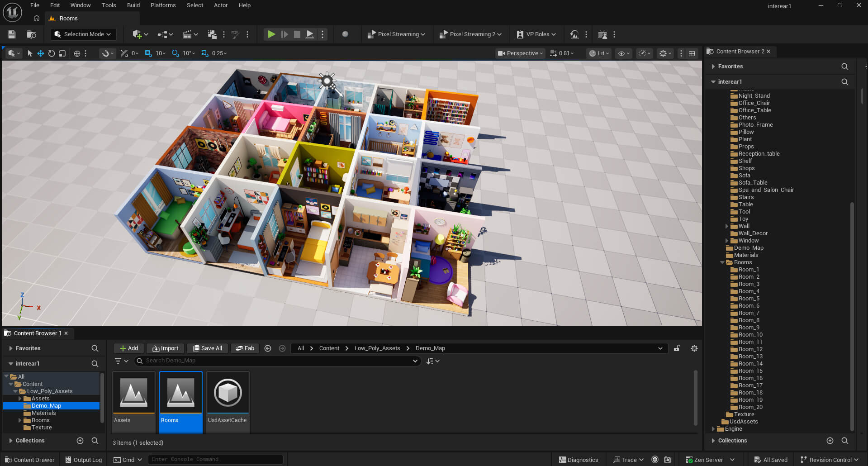Screen dimensions: 868x466
Task: Click the viewport layout grid icon
Action: click(x=692, y=53)
